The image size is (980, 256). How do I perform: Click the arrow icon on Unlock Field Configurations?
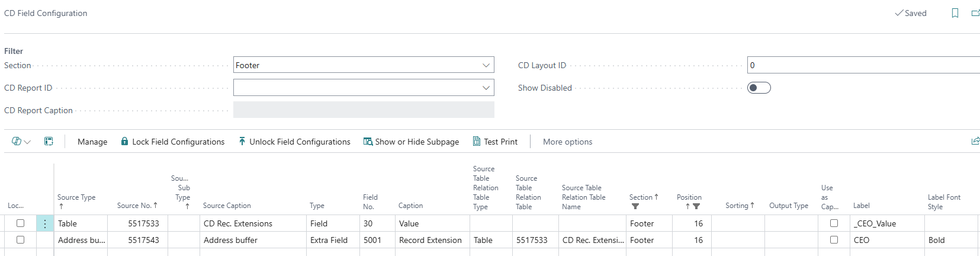pyautogui.click(x=242, y=142)
